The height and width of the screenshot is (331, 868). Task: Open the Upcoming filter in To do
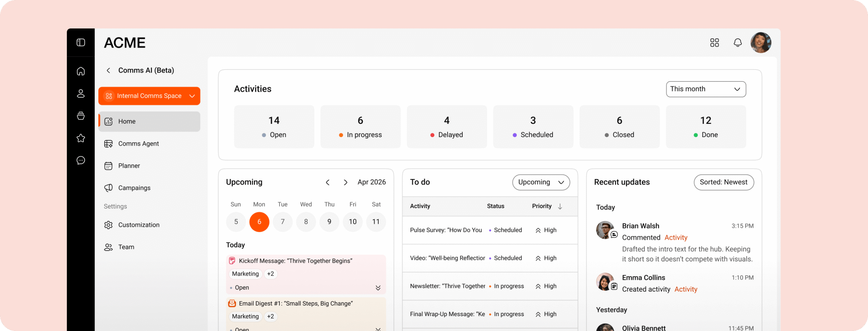(541, 182)
